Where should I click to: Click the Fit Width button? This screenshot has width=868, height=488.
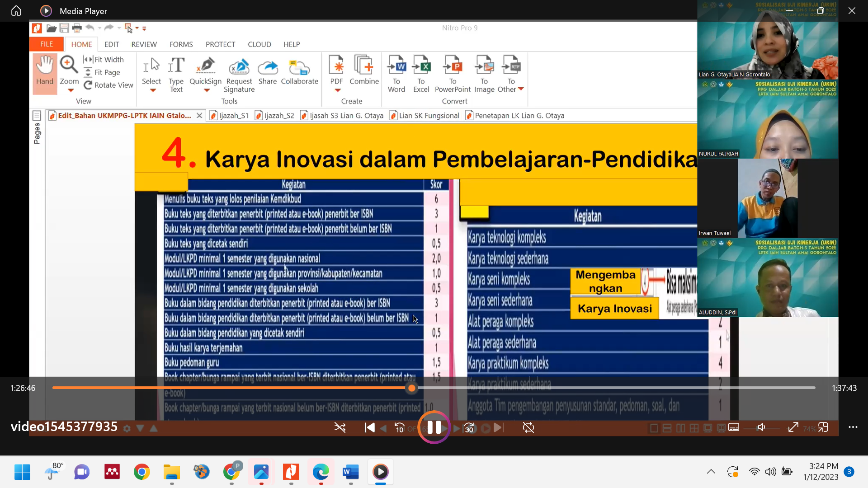[104, 60]
